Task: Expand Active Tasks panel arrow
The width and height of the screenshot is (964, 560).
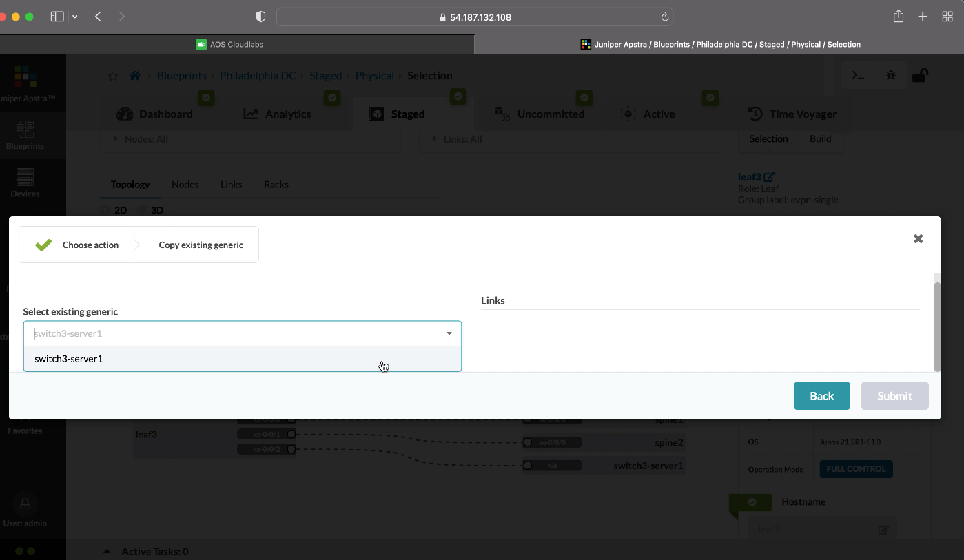Action: (x=106, y=552)
